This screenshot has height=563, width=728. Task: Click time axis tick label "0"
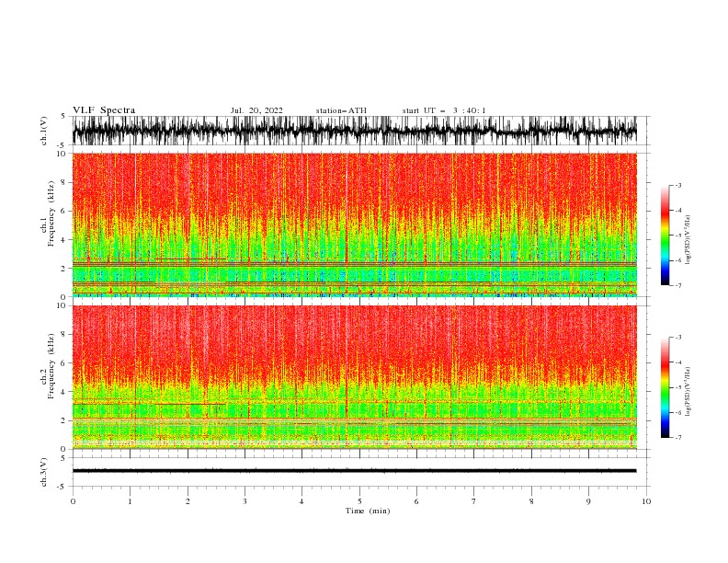tap(73, 501)
